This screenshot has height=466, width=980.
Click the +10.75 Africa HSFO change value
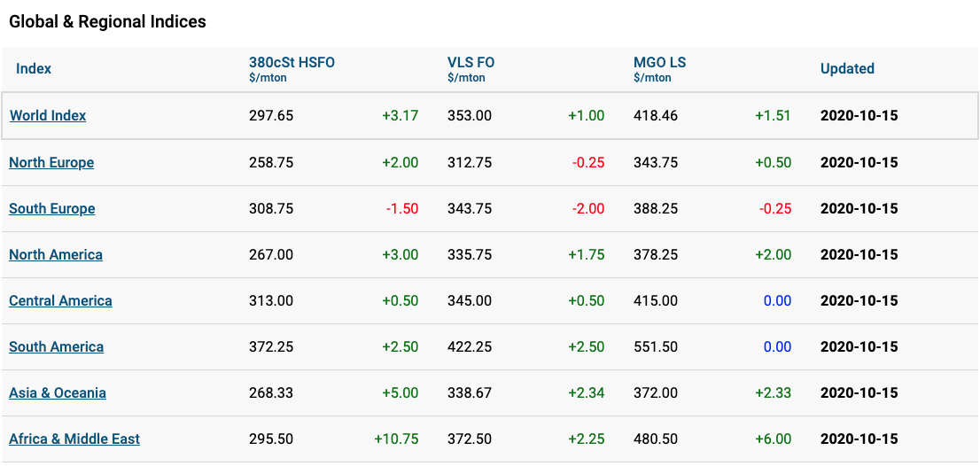396,439
